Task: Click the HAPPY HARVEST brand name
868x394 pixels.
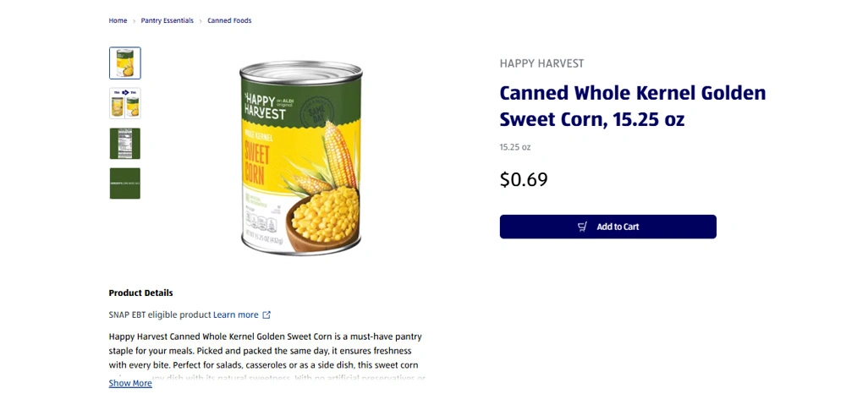Action: (x=541, y=63)
